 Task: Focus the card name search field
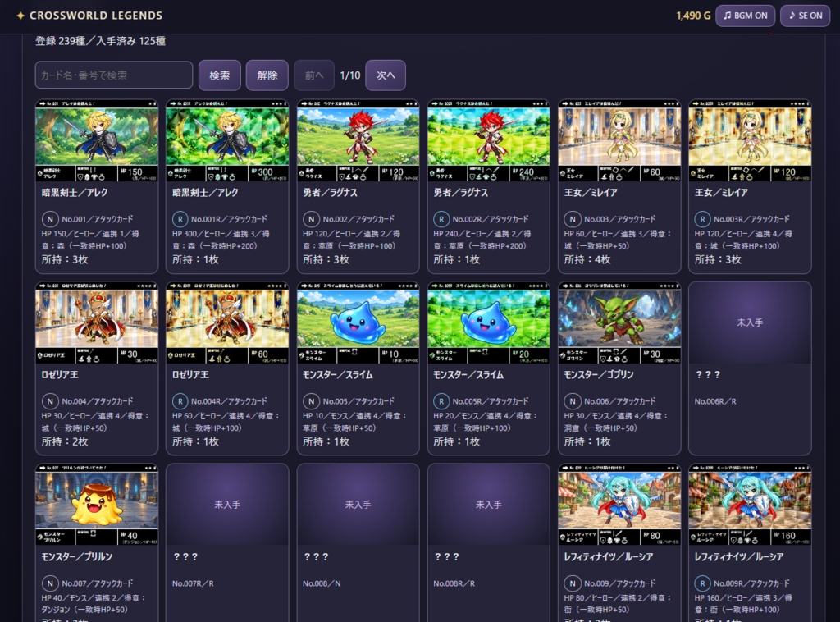113,75
